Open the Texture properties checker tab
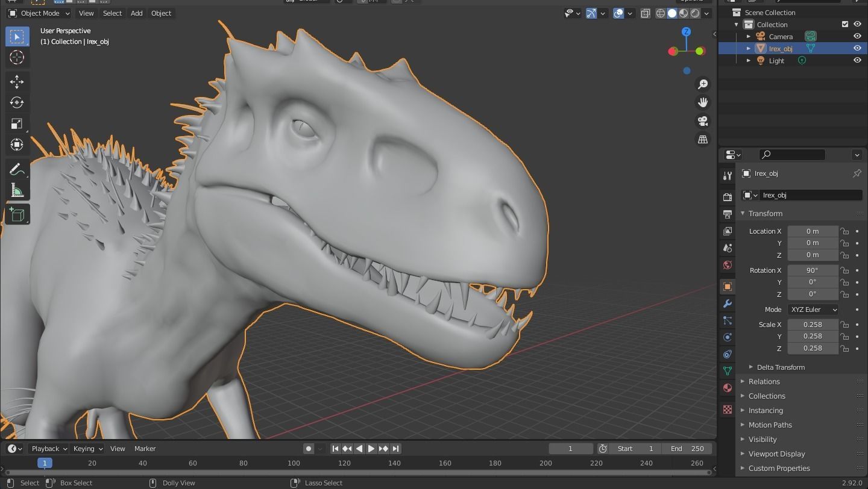868x489 pixels. click(728, 410)
